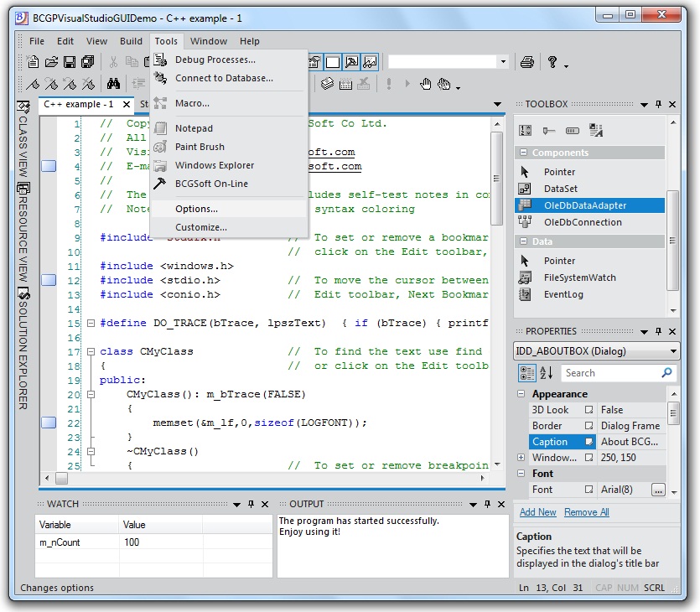Toggle auto-hide pin on the Output panel
Image resolution: width=700 pixels, height=612 pixels.
coord(489,504)
